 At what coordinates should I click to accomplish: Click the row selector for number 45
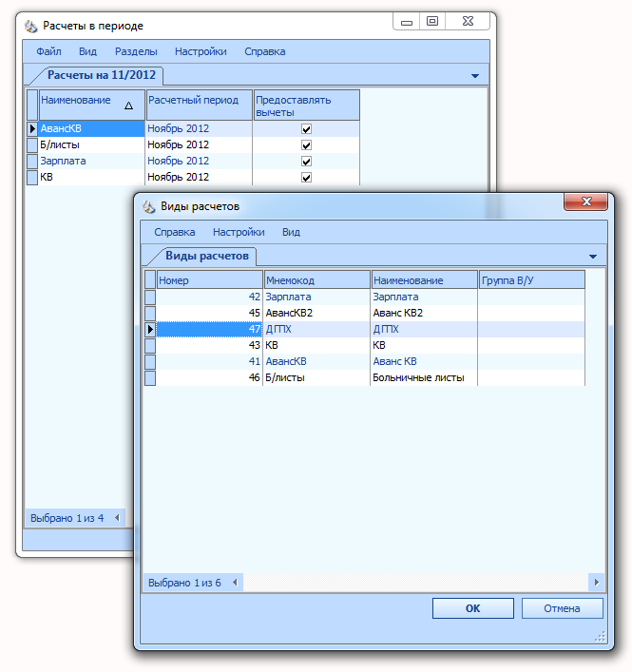(150, 314)
